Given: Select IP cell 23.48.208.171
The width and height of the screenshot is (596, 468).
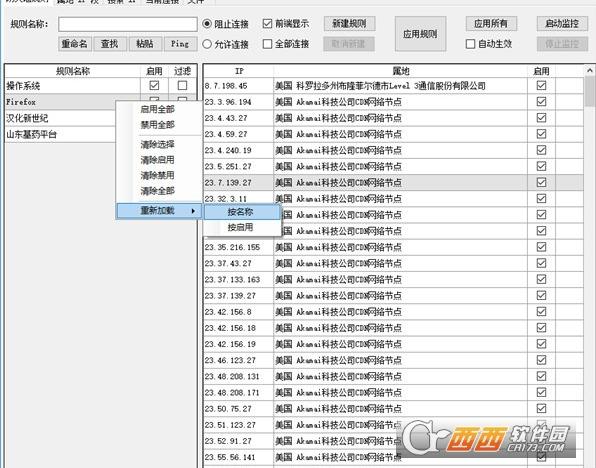Looking at the screenshot, I should [x=239, y=393].
